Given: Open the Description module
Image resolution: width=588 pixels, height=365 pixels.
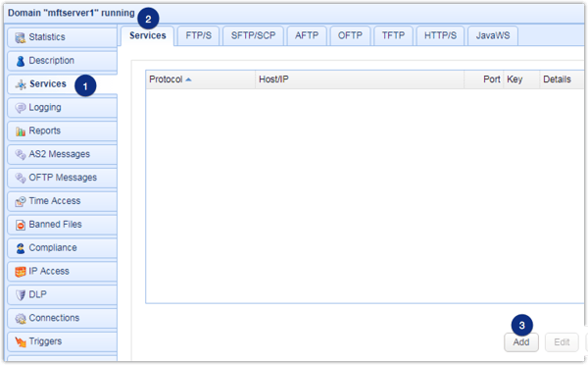Looking at the screenshot, I should pos(62,61).
